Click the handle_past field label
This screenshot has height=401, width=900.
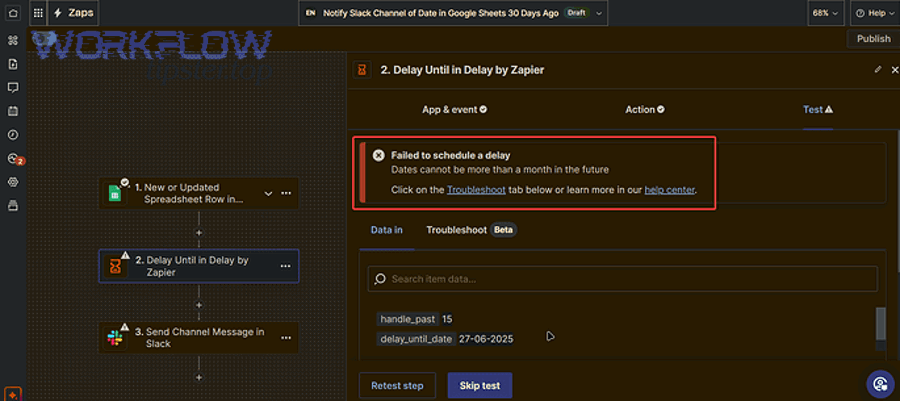408,319
